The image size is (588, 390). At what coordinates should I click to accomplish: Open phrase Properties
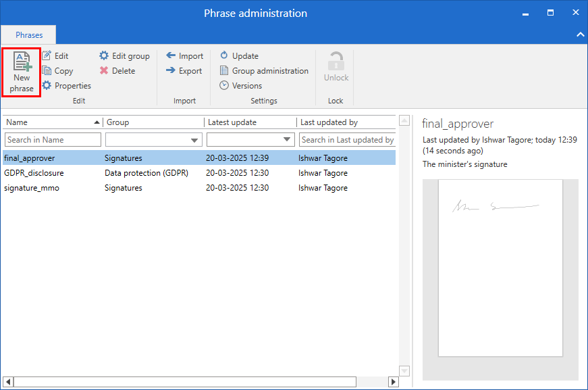pos(47,86)
